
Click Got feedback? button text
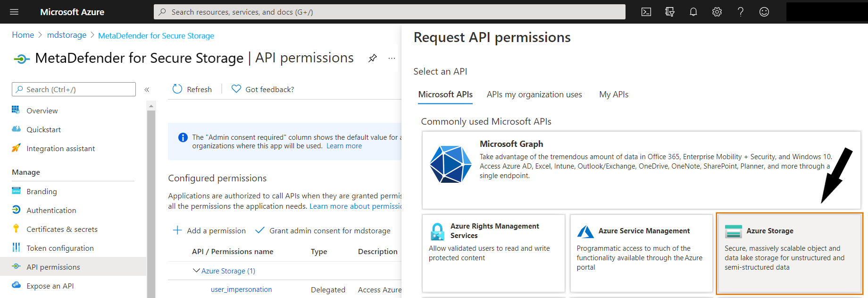coord(269,89)
